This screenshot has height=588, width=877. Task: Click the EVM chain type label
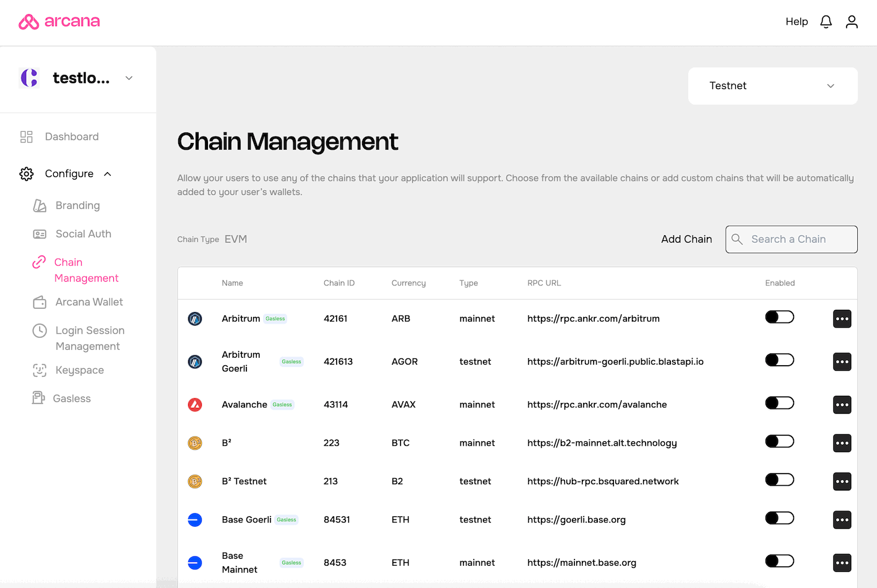coord(236,239)
